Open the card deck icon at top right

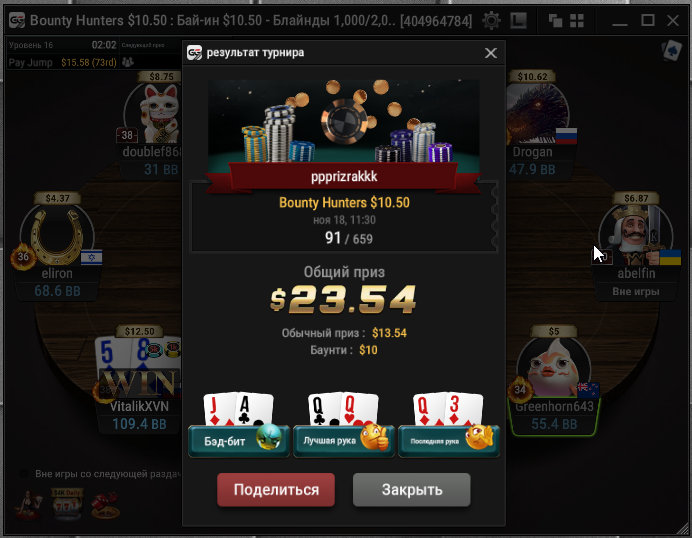coord(672,51)
